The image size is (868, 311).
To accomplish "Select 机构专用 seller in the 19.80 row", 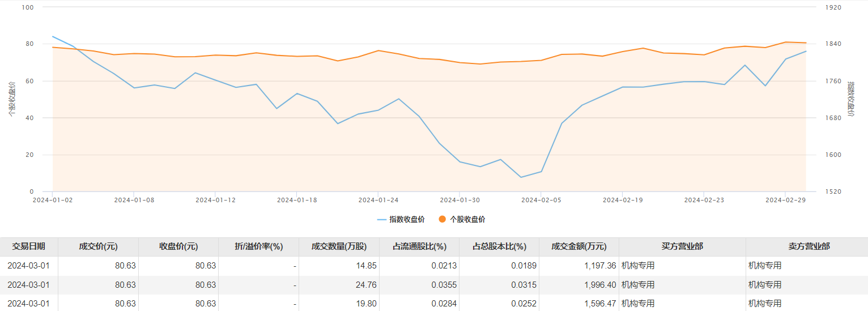I will (x=765, y=304).
